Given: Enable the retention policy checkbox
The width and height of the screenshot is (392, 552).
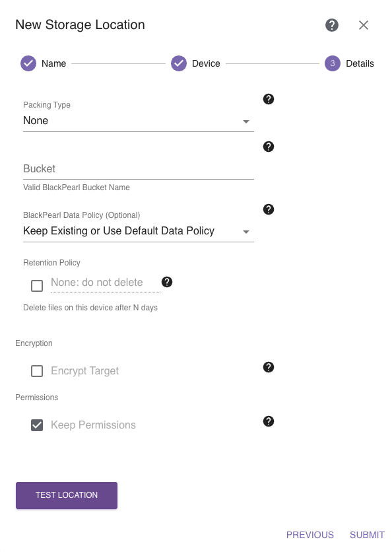Looking at the screenshot, I should (37, 286).
